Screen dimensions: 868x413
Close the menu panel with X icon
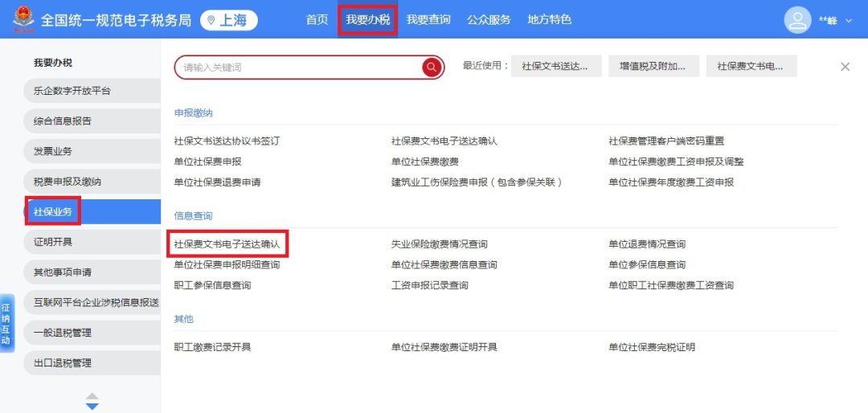(x=845, y=67)
